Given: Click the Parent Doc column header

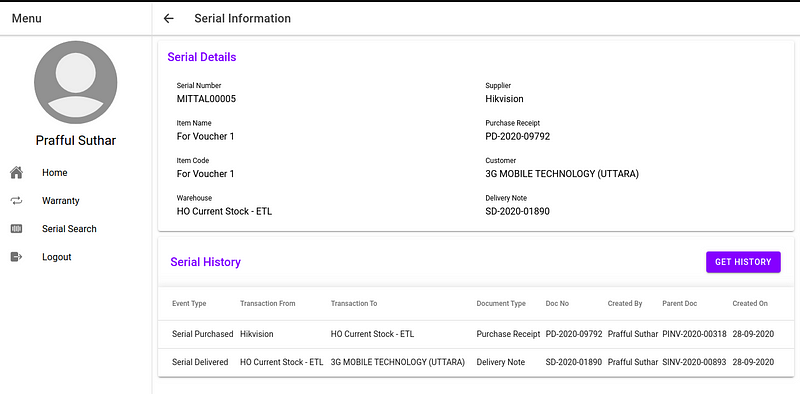Looking at the screenshot, I should (x=679, y=303).
